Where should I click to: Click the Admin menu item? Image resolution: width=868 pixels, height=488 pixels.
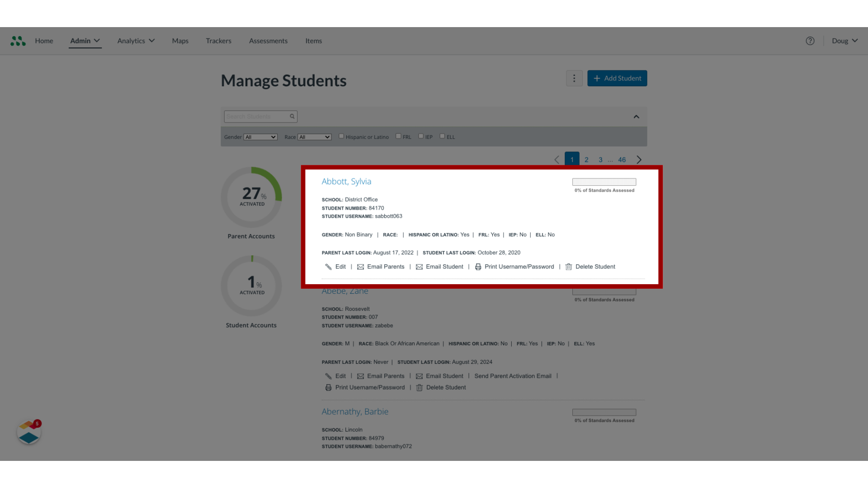click(x=85, y=41)
